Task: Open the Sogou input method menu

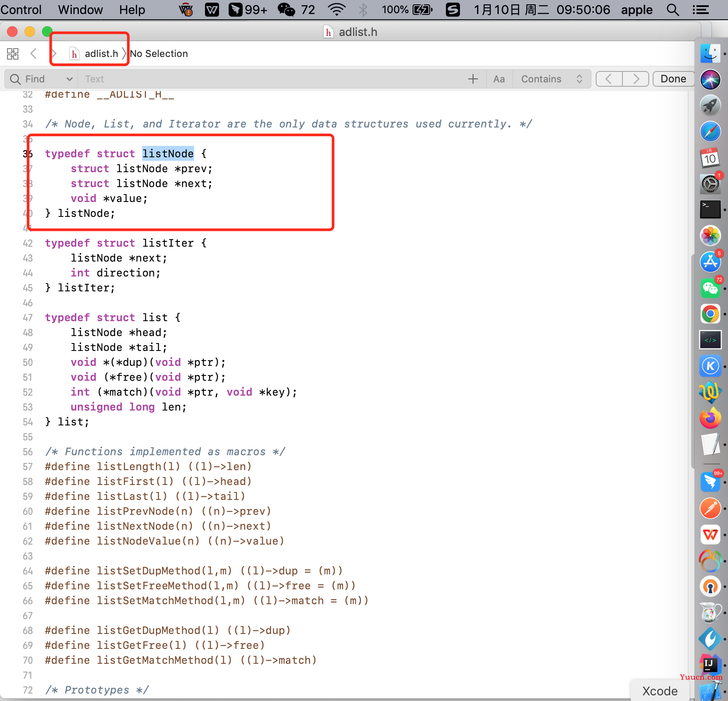Action: 453,10
